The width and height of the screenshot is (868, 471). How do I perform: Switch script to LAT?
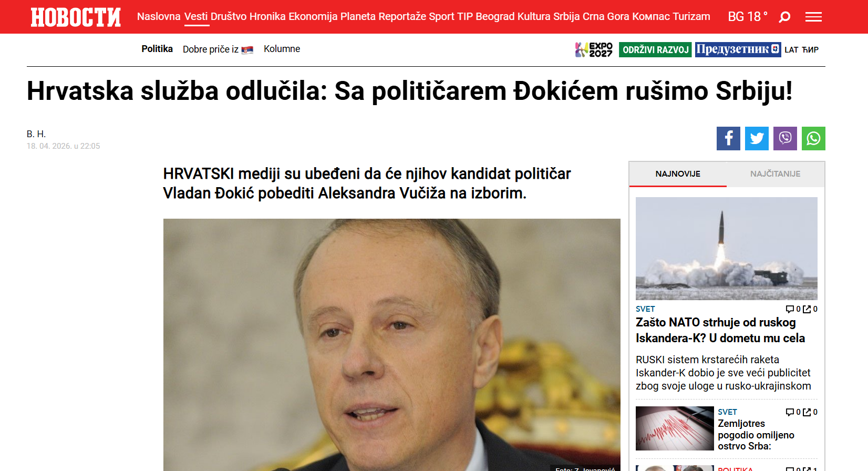pos(791,49)
